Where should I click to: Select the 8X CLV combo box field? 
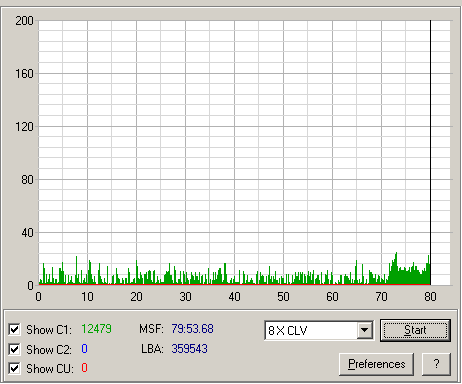click(x=319, y=330)
